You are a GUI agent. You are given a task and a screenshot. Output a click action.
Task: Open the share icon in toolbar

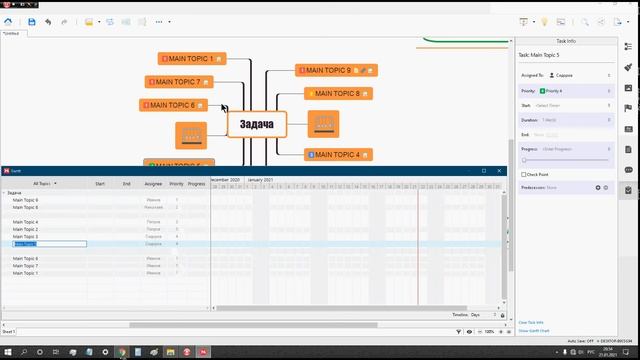[601, 22]
